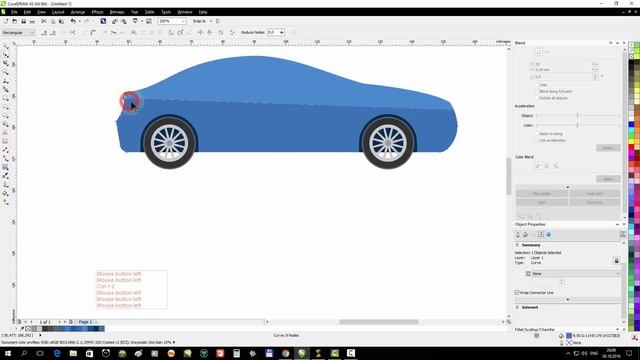This screenshot has width=640, height=360.
Task: Click the New document icon
Action: pyautogui.click(x=6, y=21)
